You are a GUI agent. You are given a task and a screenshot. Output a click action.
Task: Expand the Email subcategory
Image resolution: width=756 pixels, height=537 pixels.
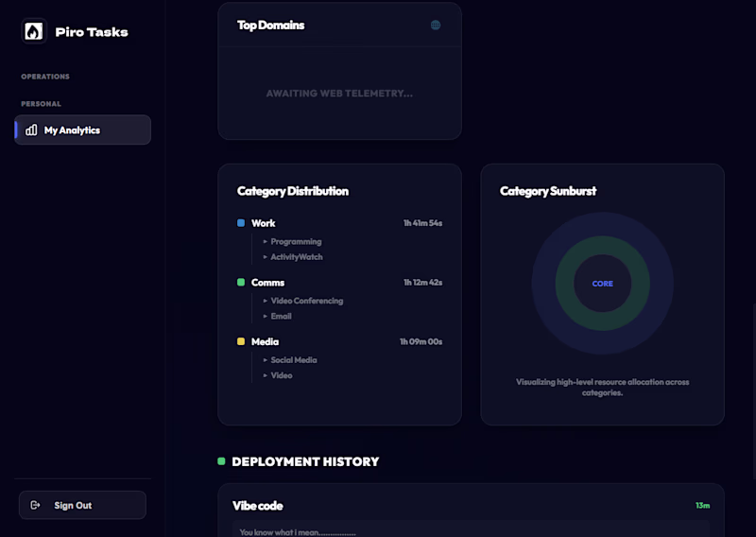click(x=277, y=316)
